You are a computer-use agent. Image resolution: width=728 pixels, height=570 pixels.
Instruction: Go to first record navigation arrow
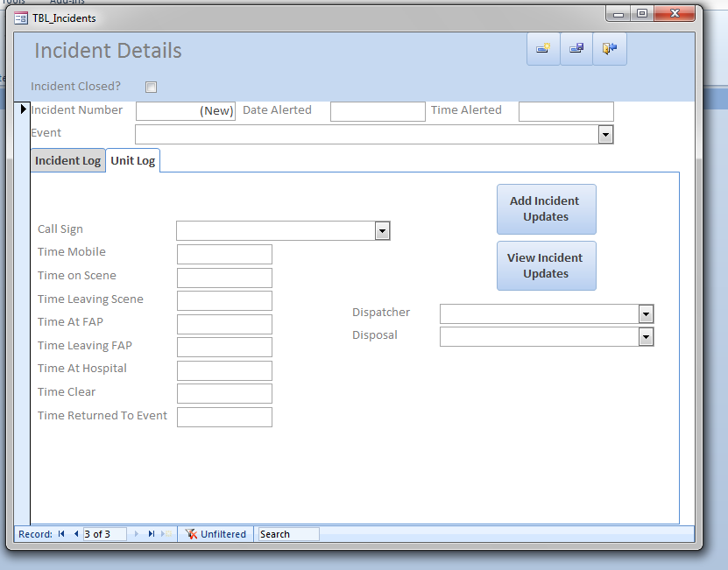click(61, 534)
